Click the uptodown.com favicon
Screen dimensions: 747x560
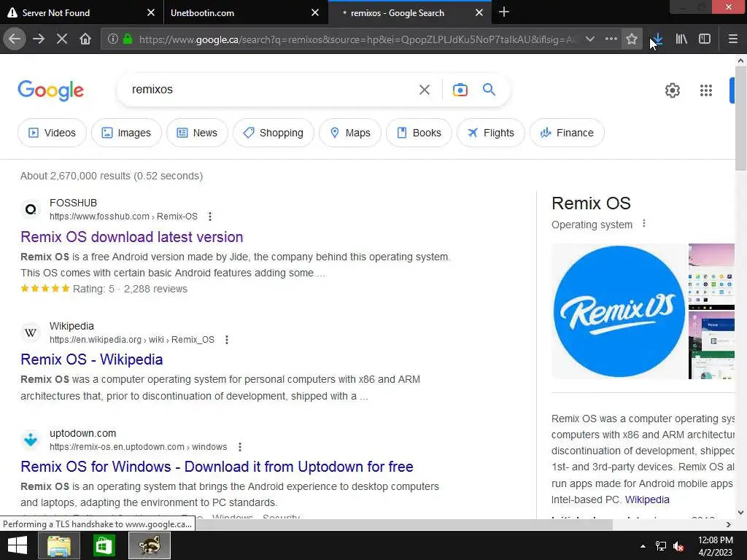(31, 440)
